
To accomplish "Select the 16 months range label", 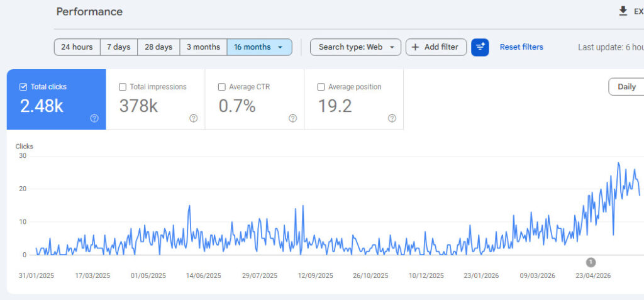I will 252,47.
